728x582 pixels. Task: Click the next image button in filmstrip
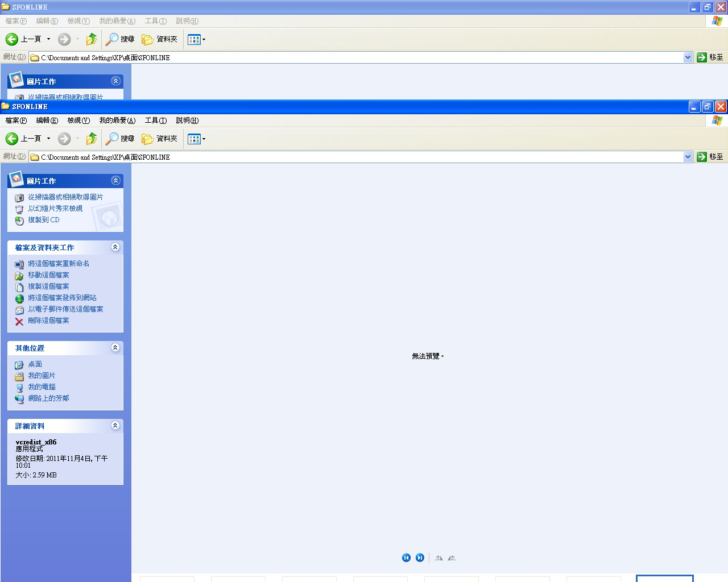(420, 558)
